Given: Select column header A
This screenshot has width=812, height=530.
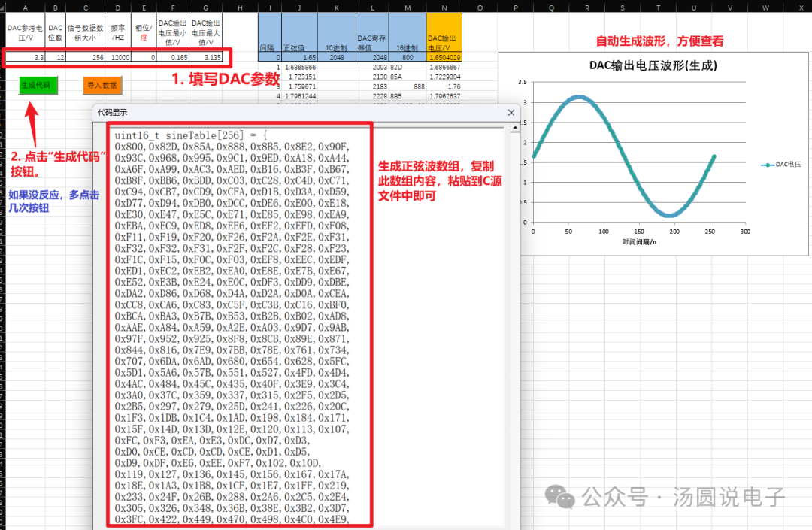Looking at the screenshot, I should [x=25, y=8].
